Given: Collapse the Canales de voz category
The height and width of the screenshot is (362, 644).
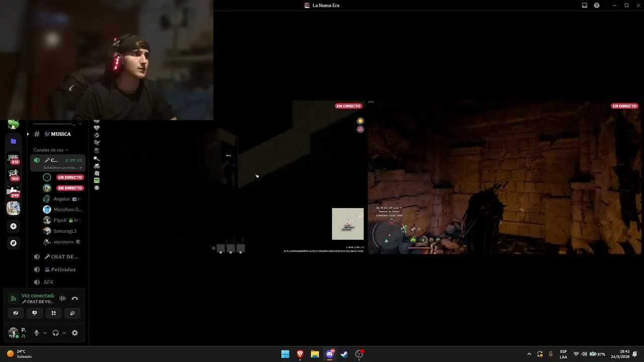Looking at the screenshot, I should point(51,150).
